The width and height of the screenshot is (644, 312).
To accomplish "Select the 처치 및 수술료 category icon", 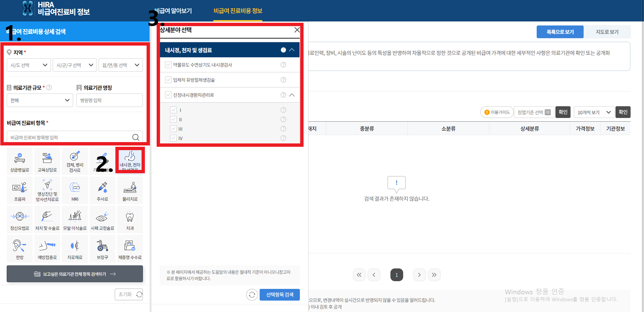I will point(47,220).
